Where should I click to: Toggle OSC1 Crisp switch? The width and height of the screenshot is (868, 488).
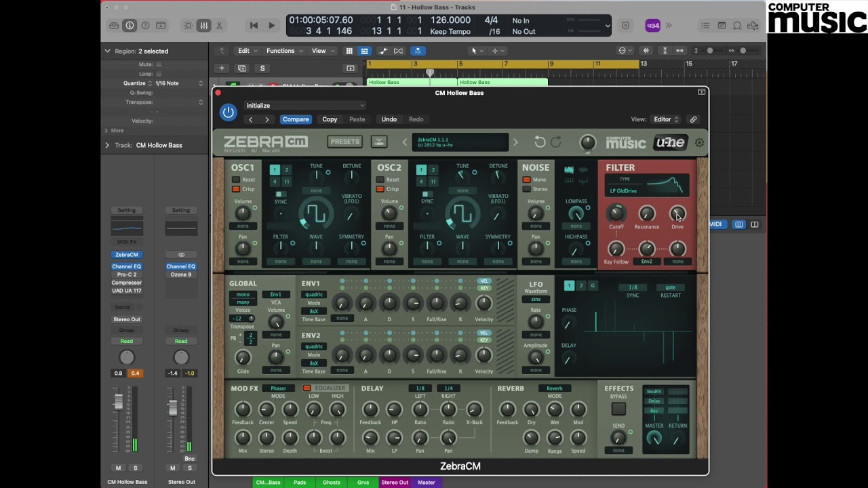[236, 189]
